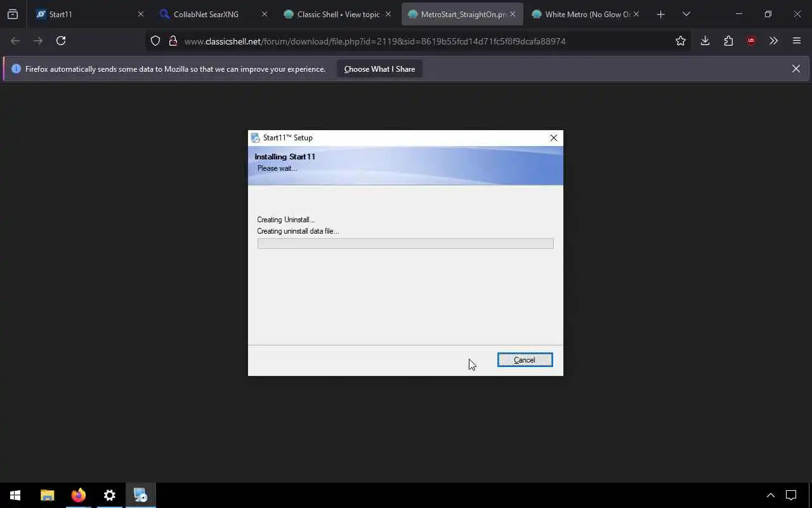Click the 'Please wait...' text
Screen dimensions: 812x508
[277, 168]
